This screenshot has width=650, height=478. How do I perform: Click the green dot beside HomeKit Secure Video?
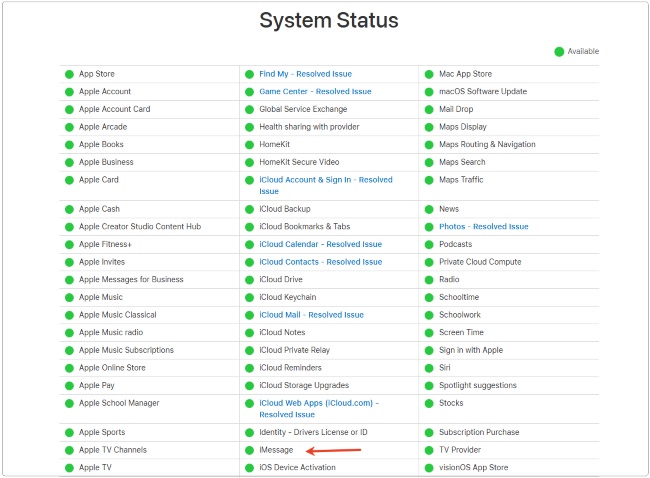click(x=249, y=163)
